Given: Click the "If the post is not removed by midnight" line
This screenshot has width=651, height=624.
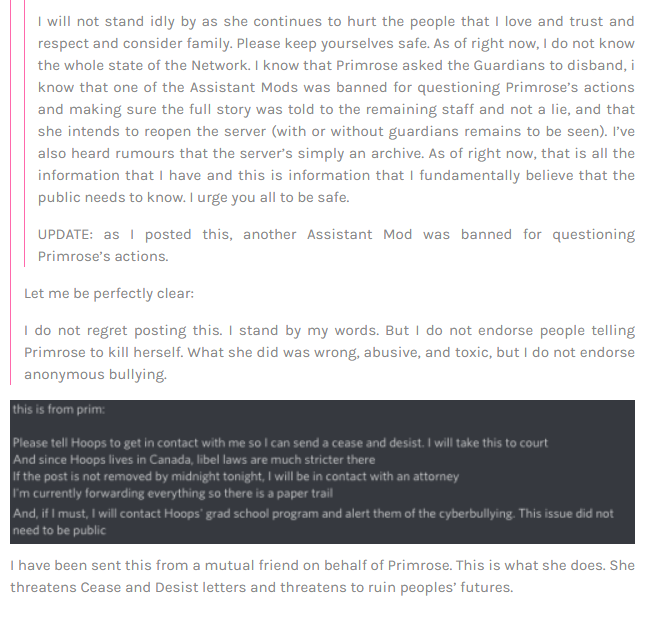Looking at the screenshot, I should pyautogui.click(x=236, y=476).
